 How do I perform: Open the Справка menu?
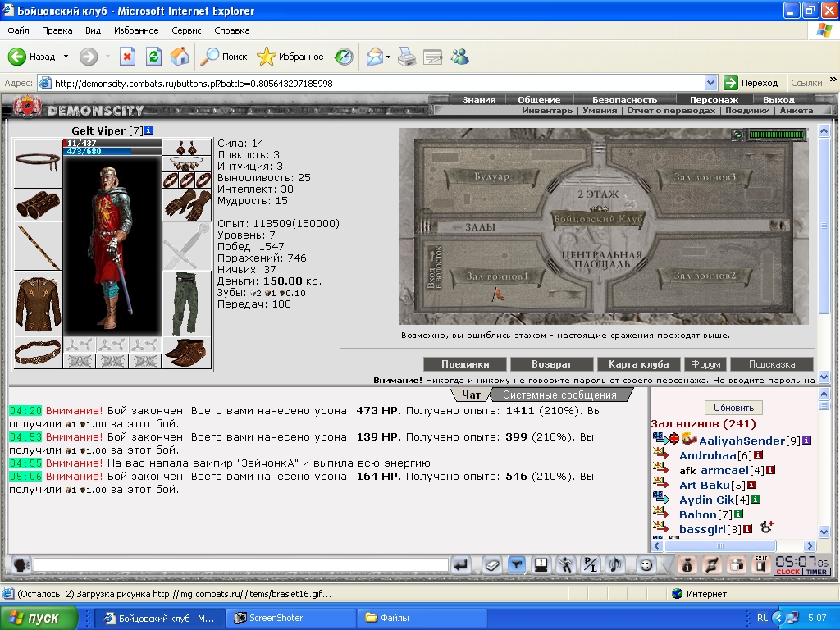(x=232, y=30)
